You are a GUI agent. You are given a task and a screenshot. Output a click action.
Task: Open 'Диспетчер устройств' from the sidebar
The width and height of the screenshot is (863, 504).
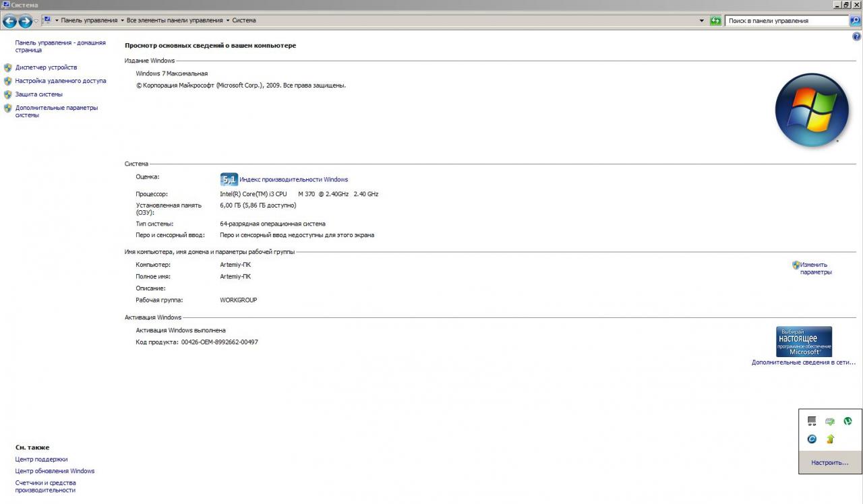tap(46, 67)
